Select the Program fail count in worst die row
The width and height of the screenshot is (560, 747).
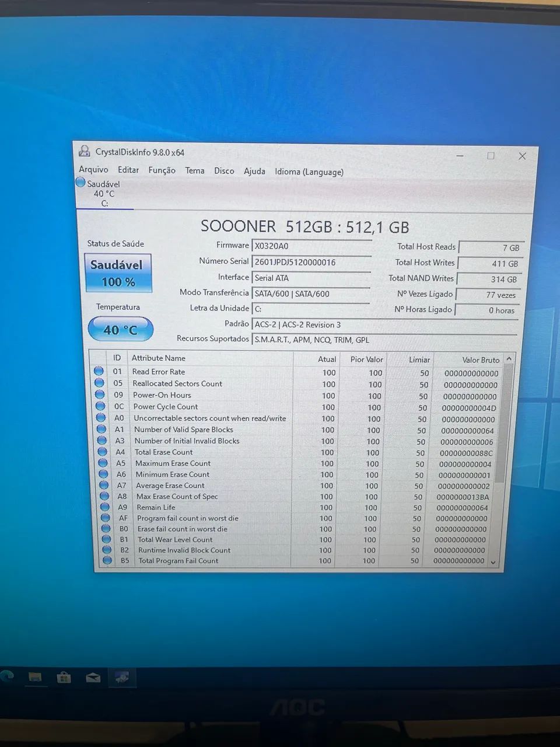click(x=294, y=518)
